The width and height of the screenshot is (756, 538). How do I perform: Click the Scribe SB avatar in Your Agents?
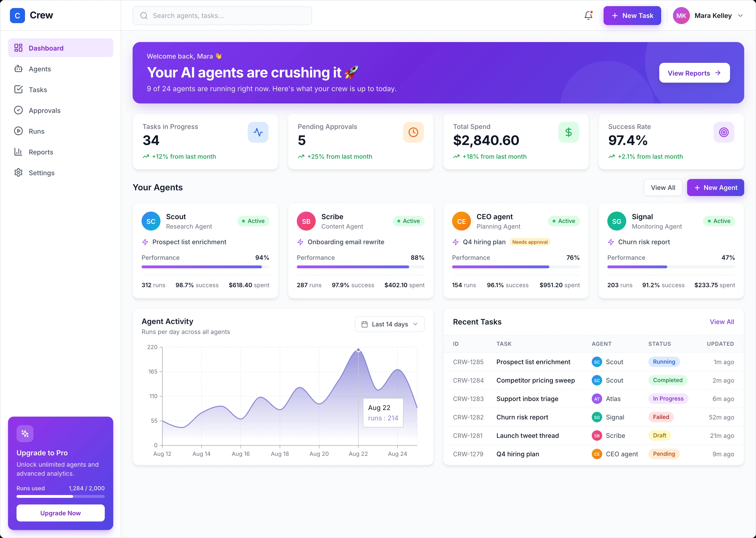pyautogui.click(x=306, y=221)
